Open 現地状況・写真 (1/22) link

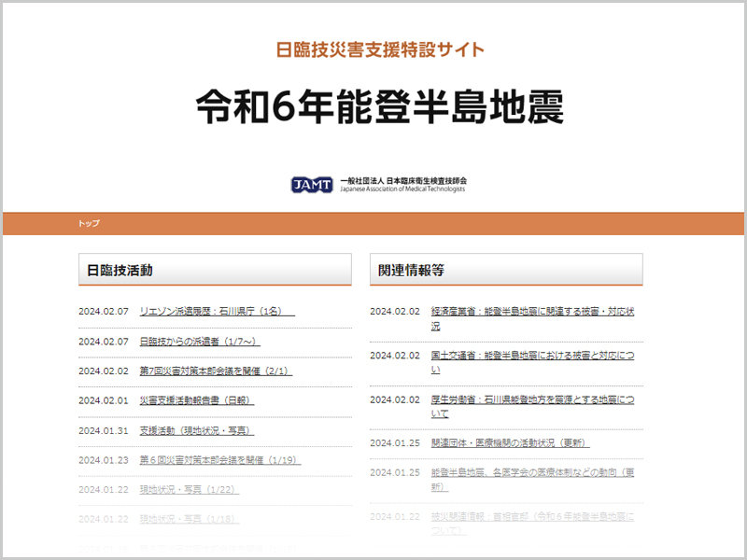point(189,489)
